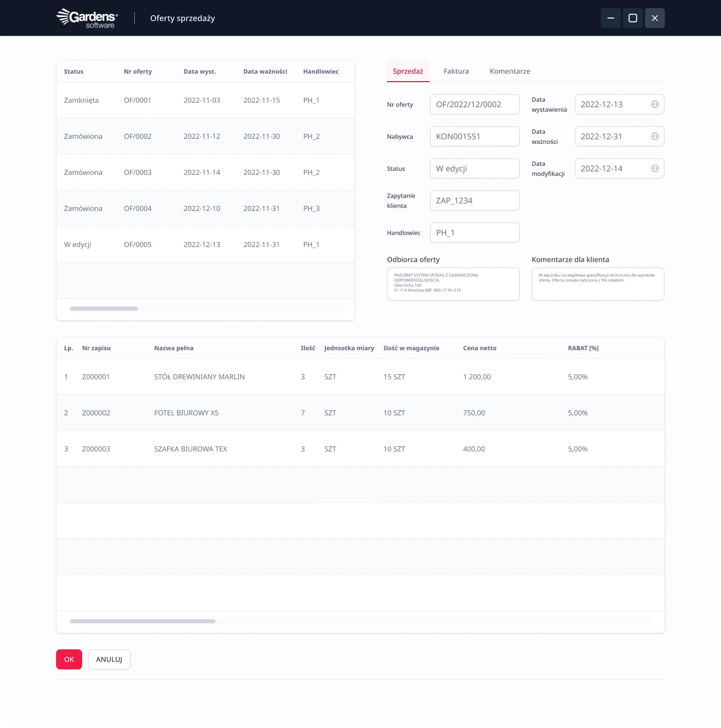Click the offers list horizontal scrollbar
Screen dimensions: 721x728
tap(104, 309)
